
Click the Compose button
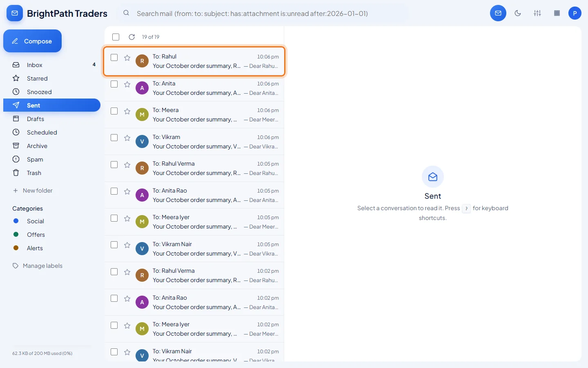pos(32,41)
